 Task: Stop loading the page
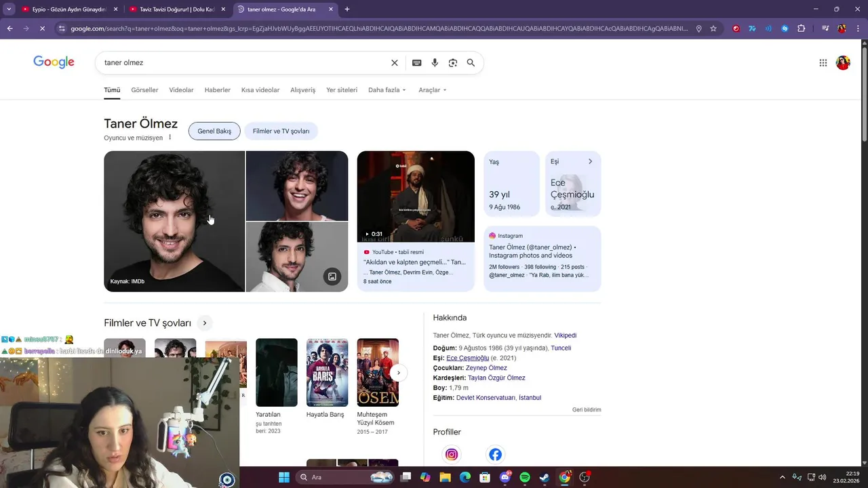pyautogui.click(x=42, y=28)
